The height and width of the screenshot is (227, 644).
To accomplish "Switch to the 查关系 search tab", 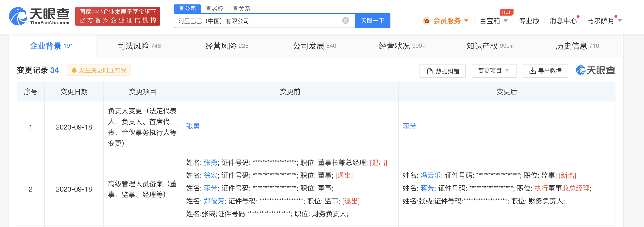I will pos(241,9).
